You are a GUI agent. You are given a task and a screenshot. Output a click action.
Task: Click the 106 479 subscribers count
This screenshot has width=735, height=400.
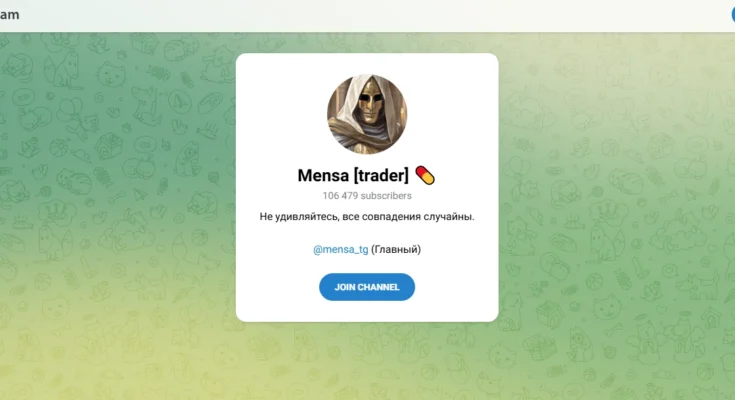pos(367,196)
